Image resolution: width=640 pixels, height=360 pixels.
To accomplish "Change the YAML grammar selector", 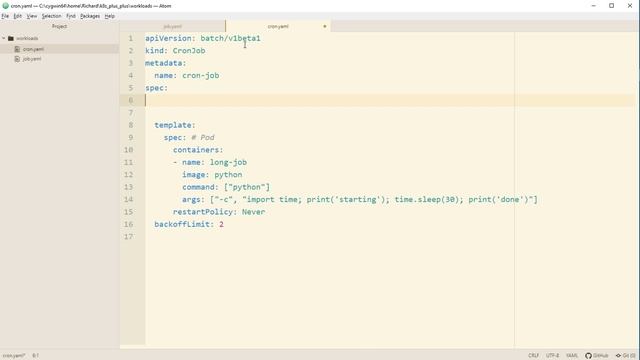I will [x=572, y=356].
